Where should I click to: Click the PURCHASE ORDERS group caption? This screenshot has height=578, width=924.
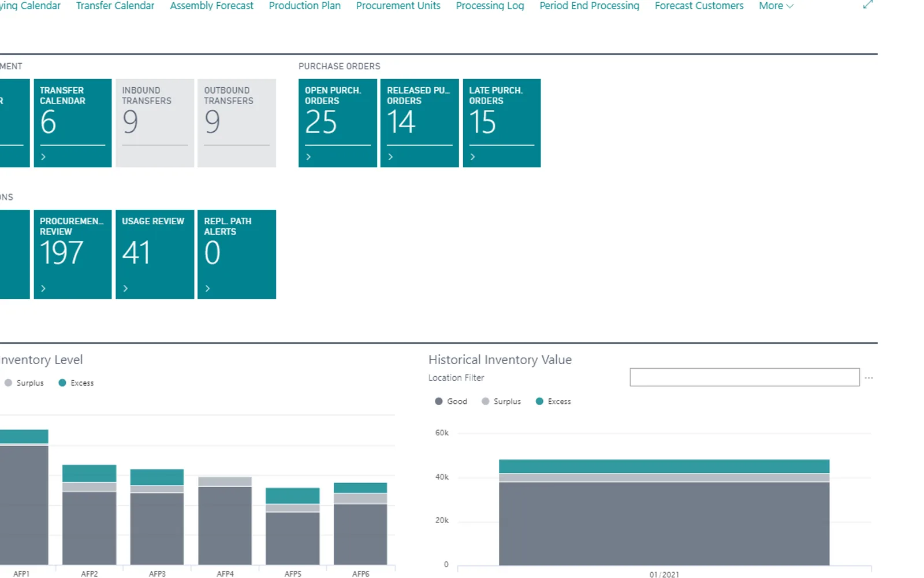[x=340, y=66]
